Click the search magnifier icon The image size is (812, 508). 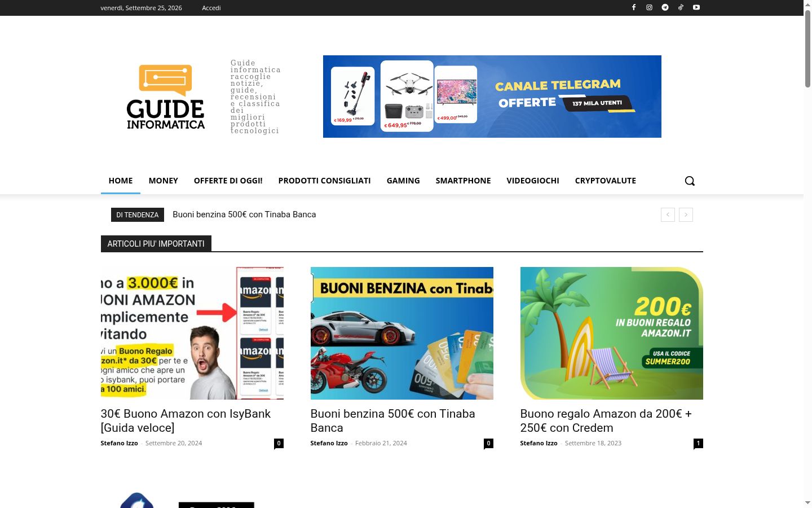[x=690, y=181]
